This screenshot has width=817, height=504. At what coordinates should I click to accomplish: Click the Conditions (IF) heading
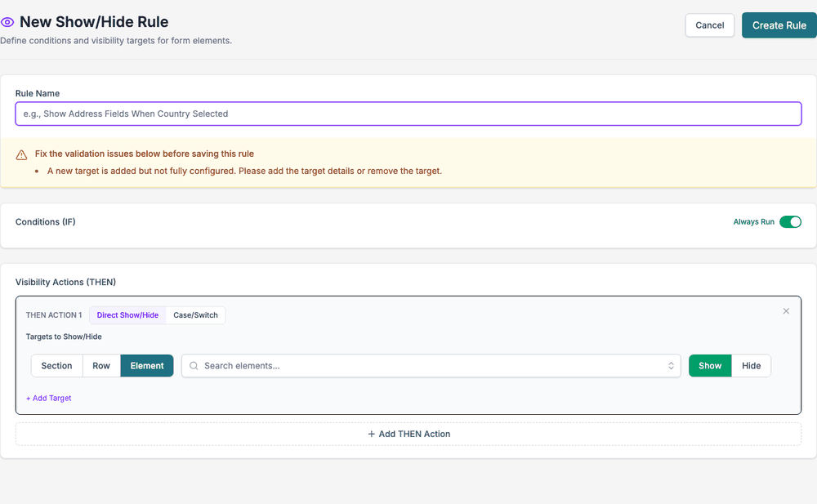coord(45,222)
